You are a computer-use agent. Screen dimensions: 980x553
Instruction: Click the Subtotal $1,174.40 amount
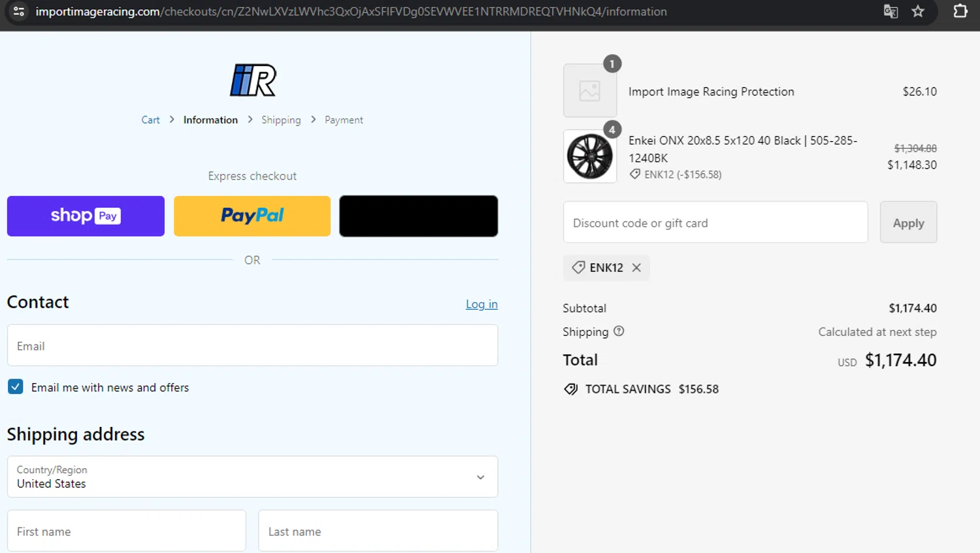tap(913, 308)
